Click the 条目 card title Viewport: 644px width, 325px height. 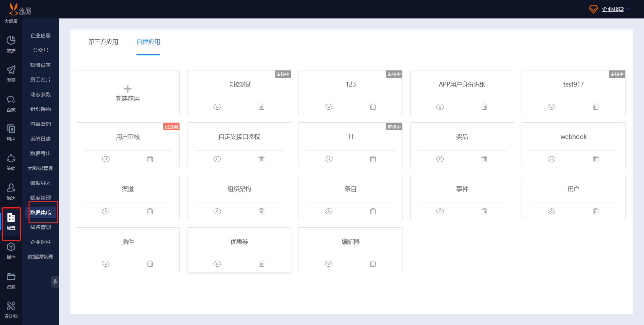[x=351, y=189]
